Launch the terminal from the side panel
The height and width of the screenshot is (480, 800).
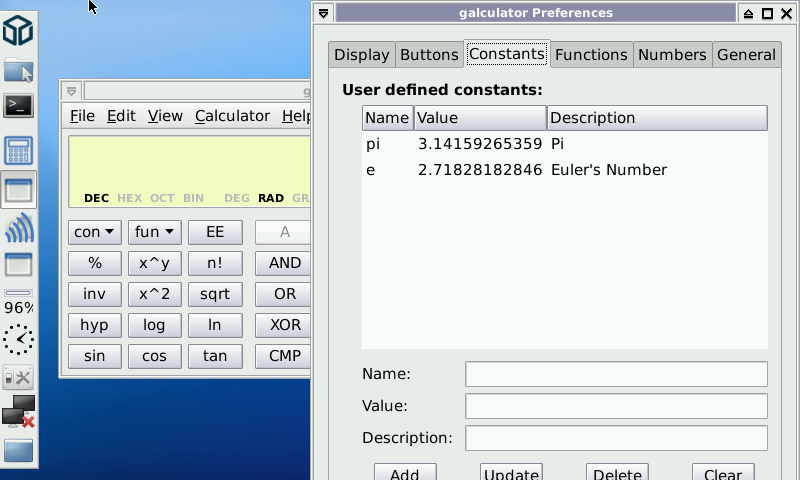click(x=18, y=106)
